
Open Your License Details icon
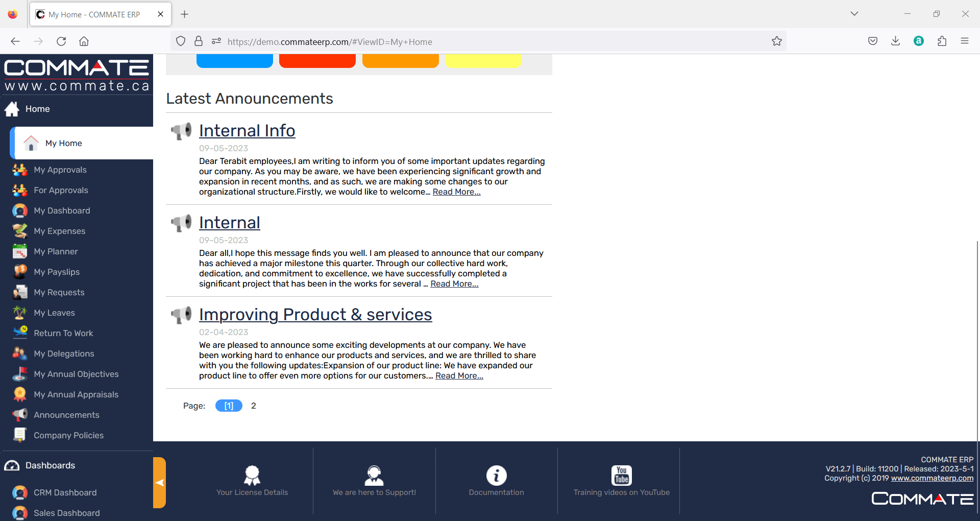tap(252, 475)
